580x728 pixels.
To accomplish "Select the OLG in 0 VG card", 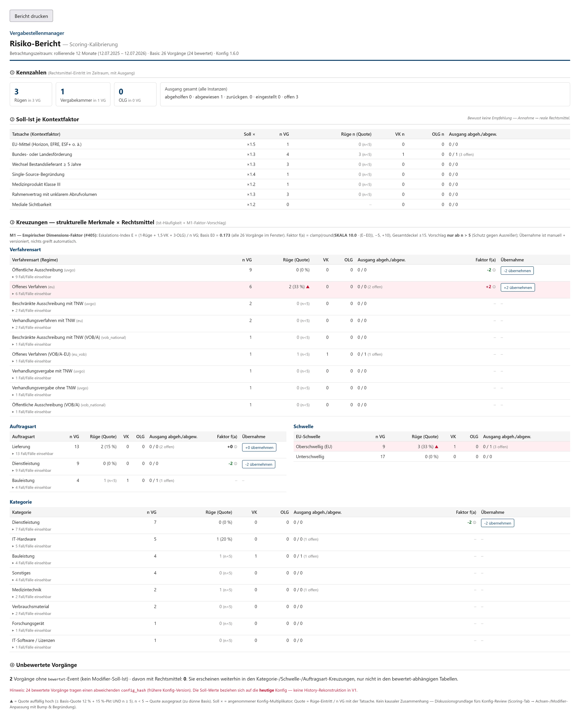I will [135, 95].
